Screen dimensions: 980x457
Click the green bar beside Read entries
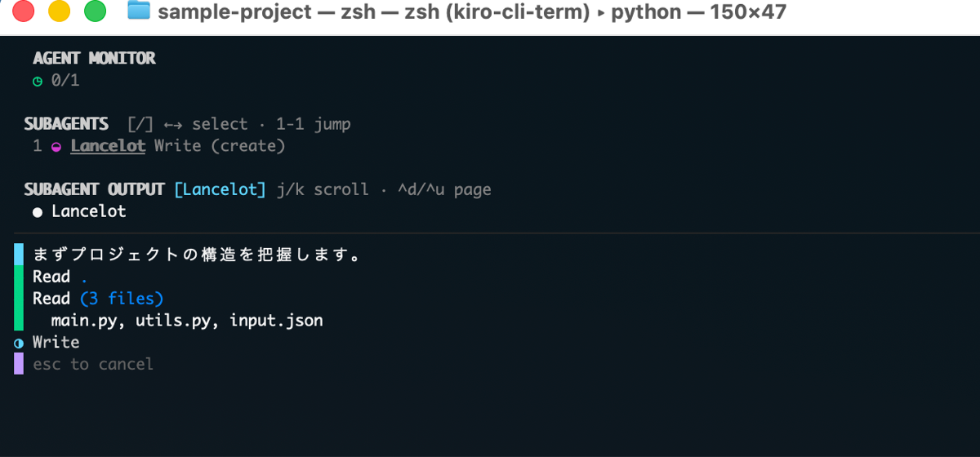(19, 298)
